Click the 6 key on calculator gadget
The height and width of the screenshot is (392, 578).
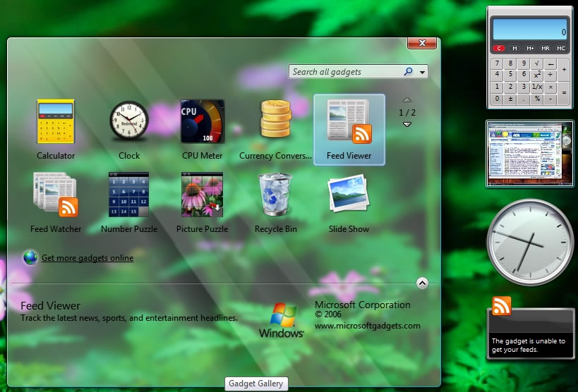click(524, 75)
